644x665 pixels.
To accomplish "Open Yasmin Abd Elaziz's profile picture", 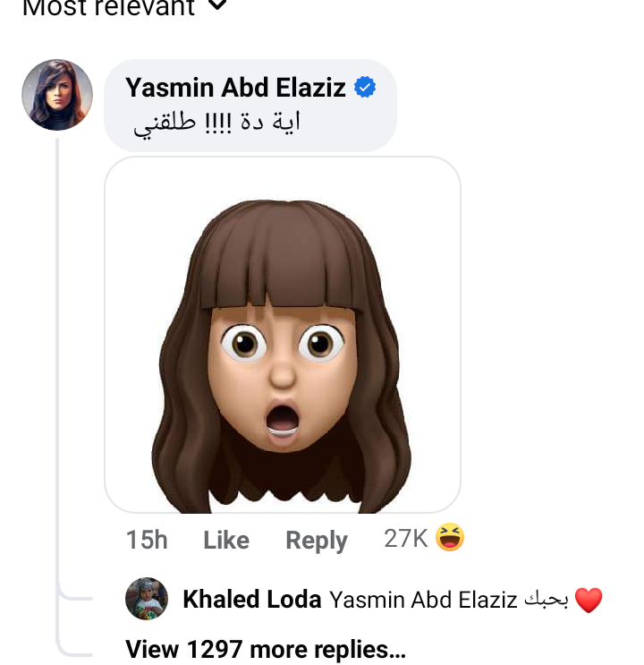I will tap(57, 95).
